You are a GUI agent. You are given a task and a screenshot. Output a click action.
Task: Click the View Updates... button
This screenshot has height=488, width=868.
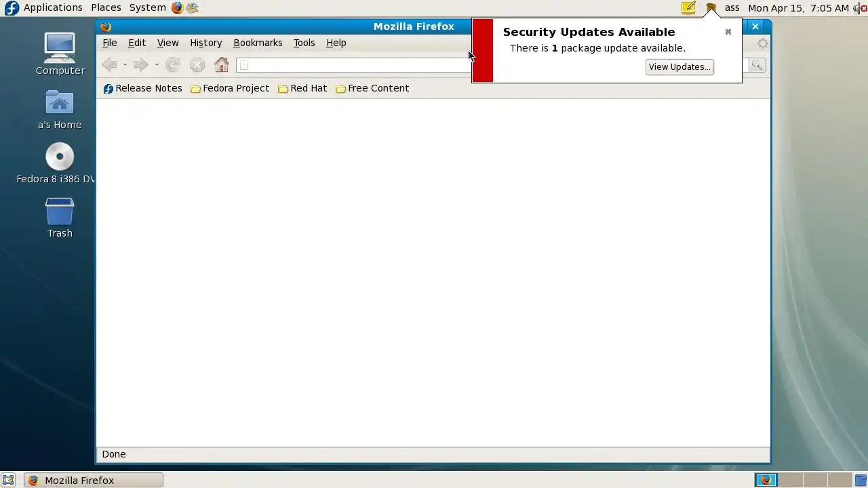pos(679,66)
